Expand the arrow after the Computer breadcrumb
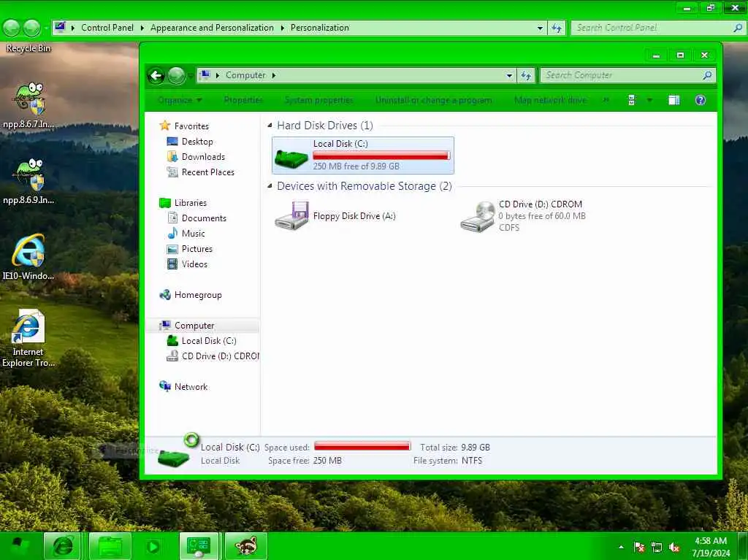The height and width of the screenshot is (560, 748). [x=274, y=75]
